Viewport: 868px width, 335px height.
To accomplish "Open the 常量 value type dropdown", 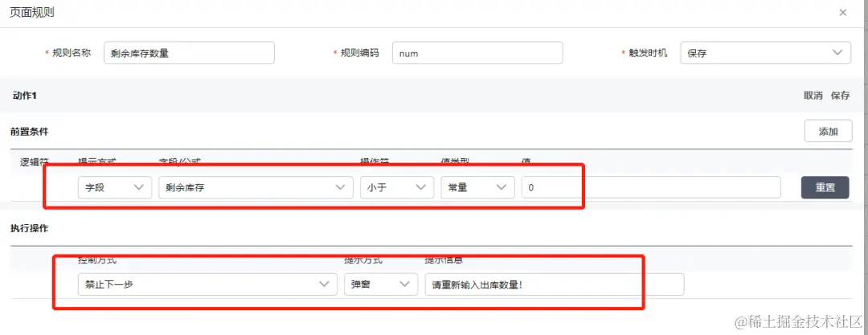I will click(x=477, y=188).
